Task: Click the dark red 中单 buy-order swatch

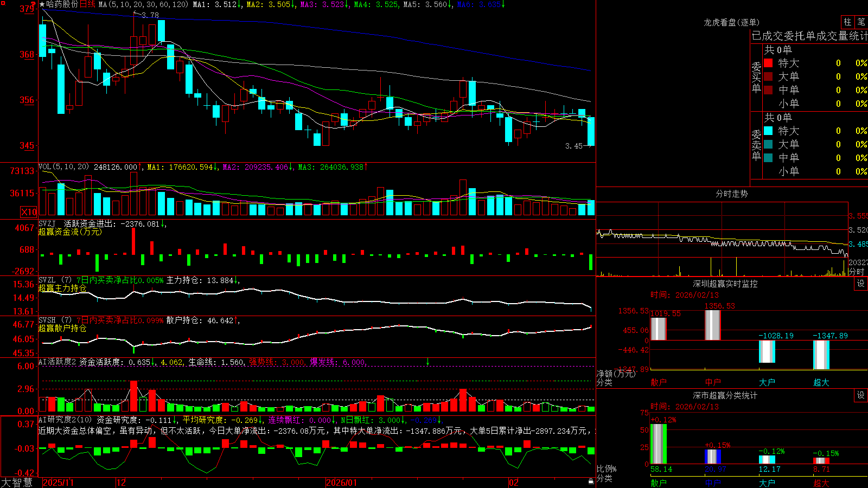Action: [768, 90]
